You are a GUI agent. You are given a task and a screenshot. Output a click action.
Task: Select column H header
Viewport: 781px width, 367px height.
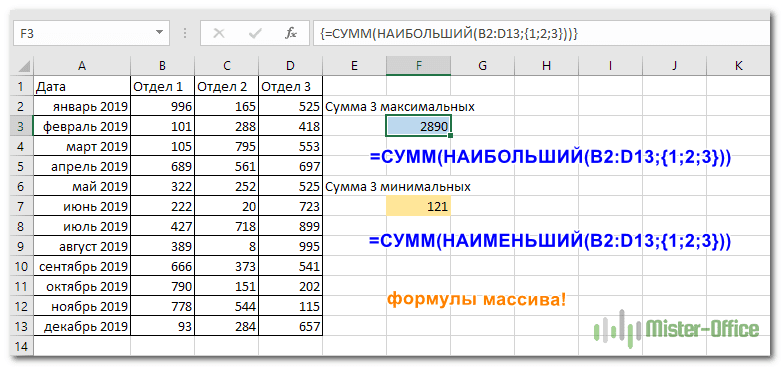[x=546, y=66]
